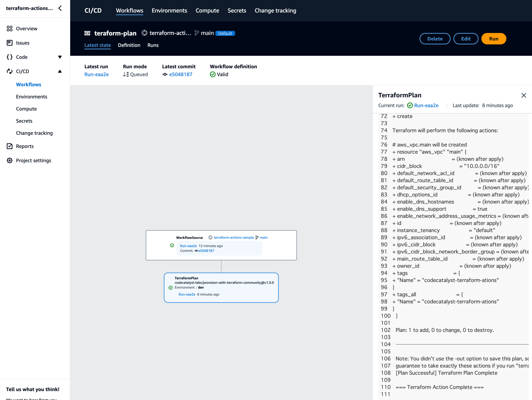Switch to the Definition tab

129,45
